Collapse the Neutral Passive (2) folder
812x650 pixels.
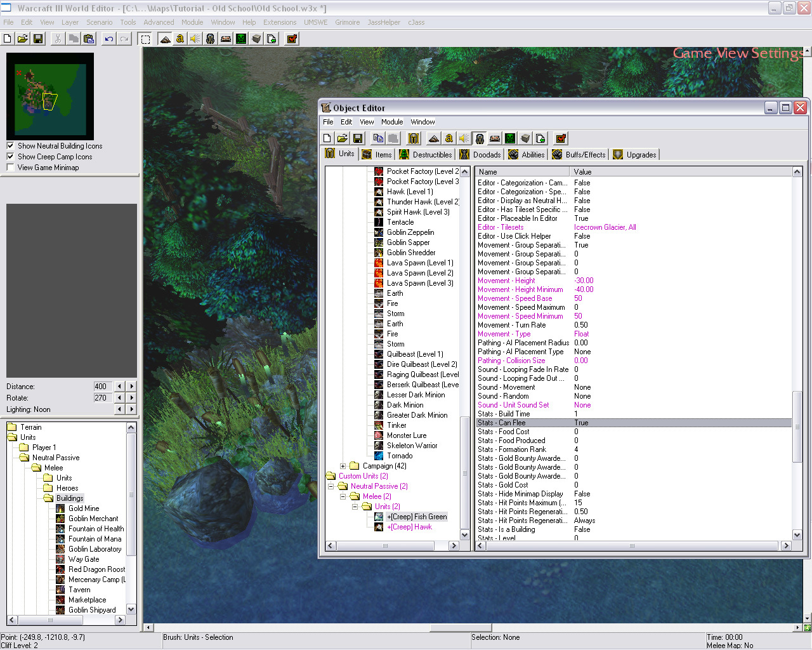[331, 486]
